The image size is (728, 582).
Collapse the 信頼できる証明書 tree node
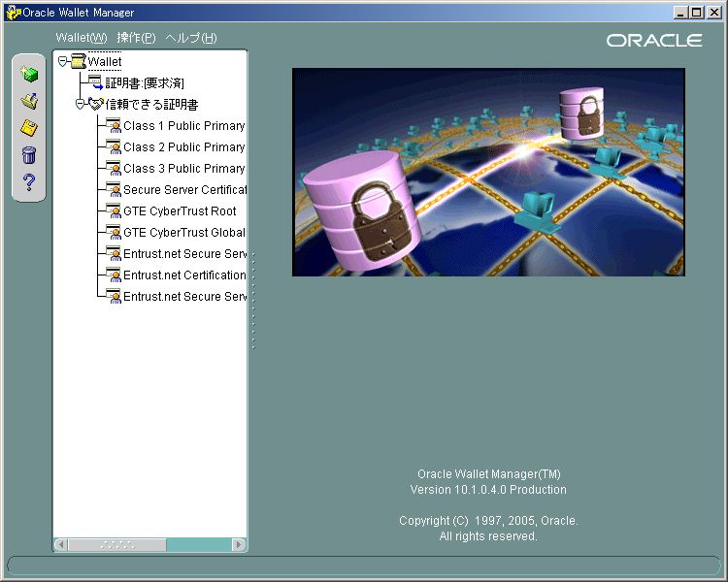click(81, 104)
